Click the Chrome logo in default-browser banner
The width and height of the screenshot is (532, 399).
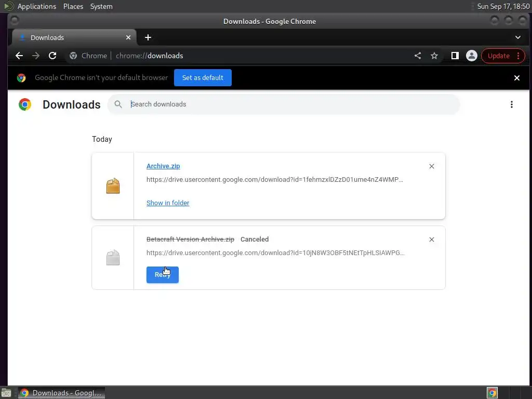click(x=21, y=78)
